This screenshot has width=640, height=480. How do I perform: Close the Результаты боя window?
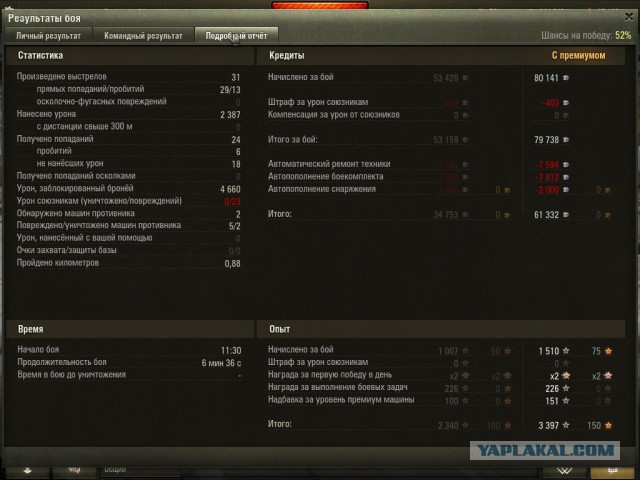click(629, 17)
